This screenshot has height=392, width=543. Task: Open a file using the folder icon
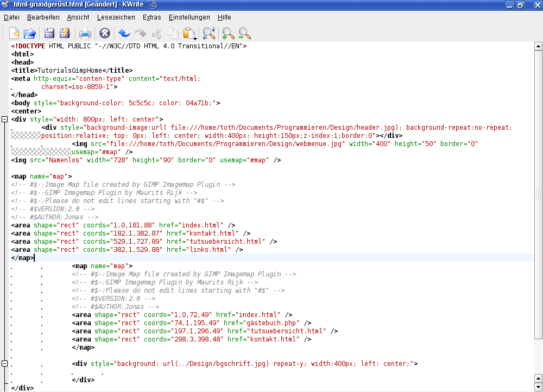(x=30, y=33)
